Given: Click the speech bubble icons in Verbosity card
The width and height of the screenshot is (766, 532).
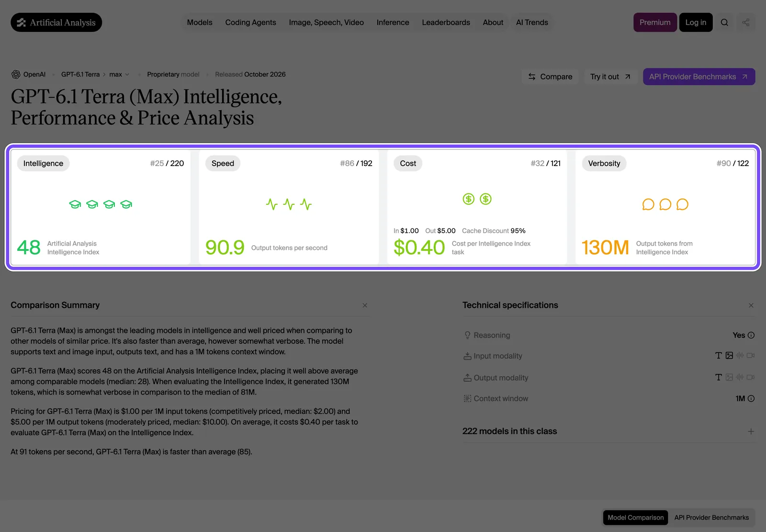Looking at the screenshot, I should pos(665,204).
